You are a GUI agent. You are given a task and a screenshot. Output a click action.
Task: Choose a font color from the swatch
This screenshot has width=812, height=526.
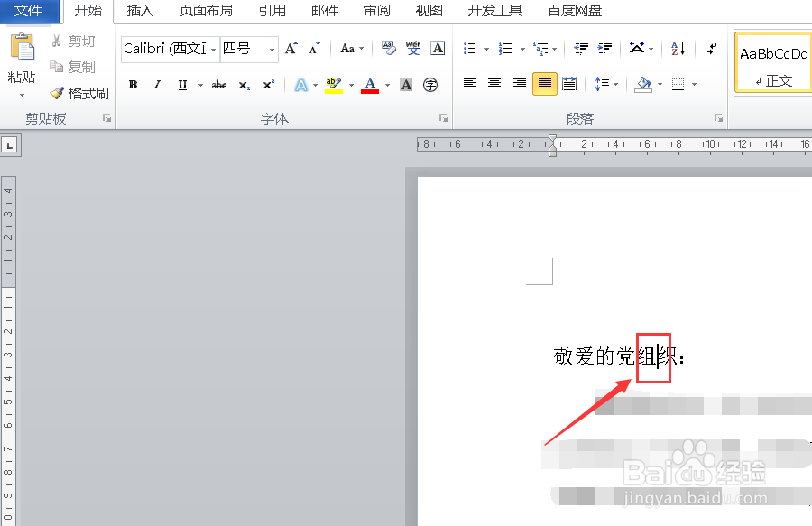pos(372,85)
